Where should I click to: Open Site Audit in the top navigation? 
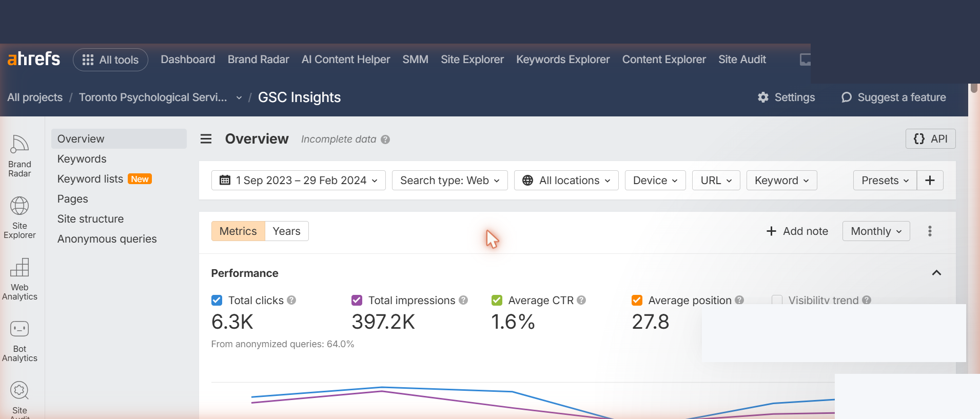click(x=742, y=59)
